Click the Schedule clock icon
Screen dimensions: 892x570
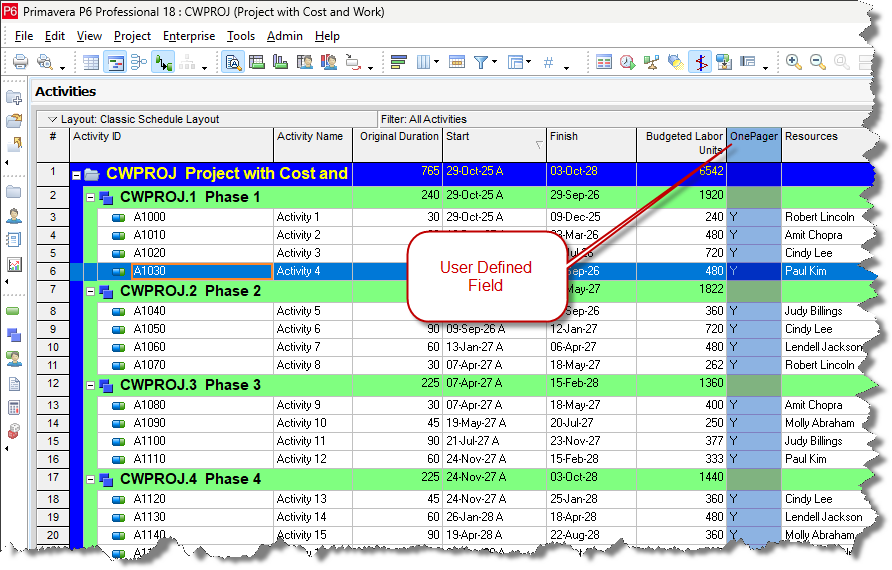tap(627, 61)
